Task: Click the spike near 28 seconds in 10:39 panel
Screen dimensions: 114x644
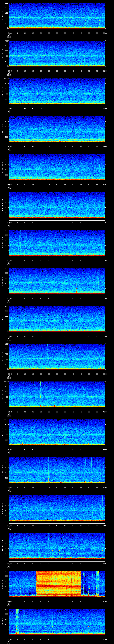Action: 54,394
